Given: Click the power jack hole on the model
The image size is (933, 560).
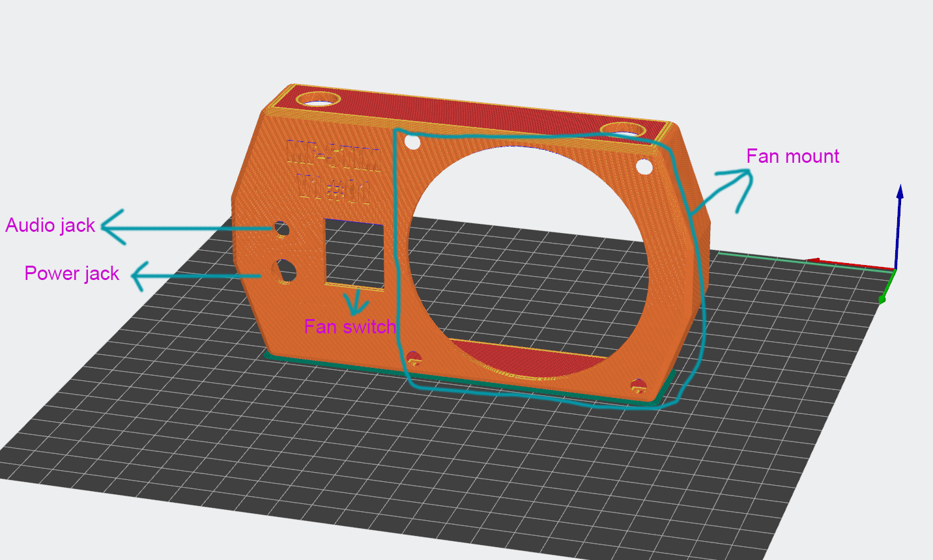Looking at the screenshot, I should tap(285, 271).
